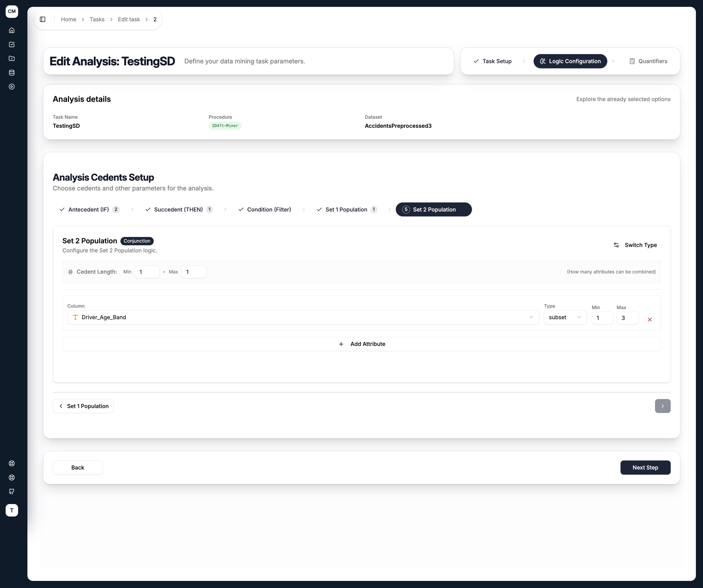Image resolution: width=703 pixels, height=588 pixels.
Task: Open the Type dropdown showing subset
Action: pos(565,317)
